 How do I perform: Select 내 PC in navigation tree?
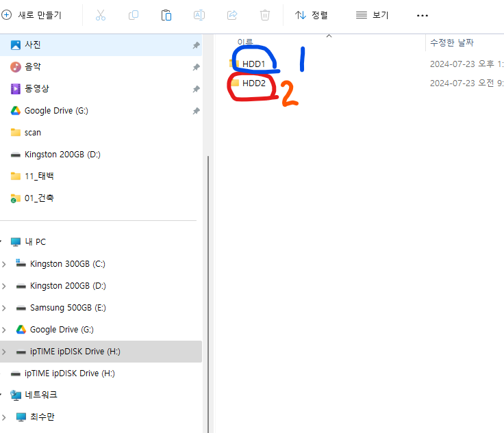(101, 241)
